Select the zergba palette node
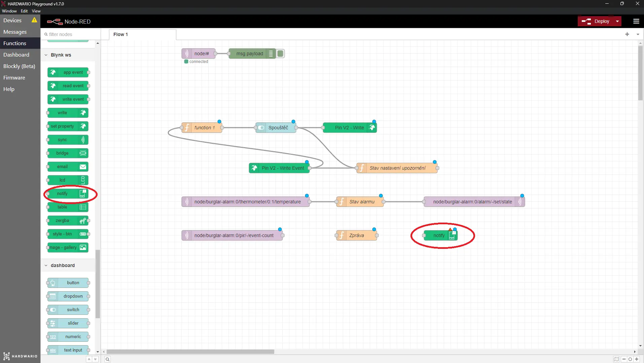The height and width of the screenshot is (363, 644). point(68,221)
